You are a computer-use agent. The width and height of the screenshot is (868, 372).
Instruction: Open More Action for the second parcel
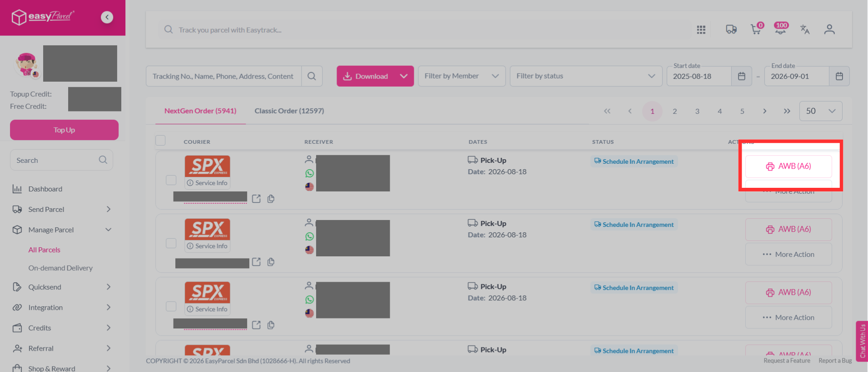789,255
